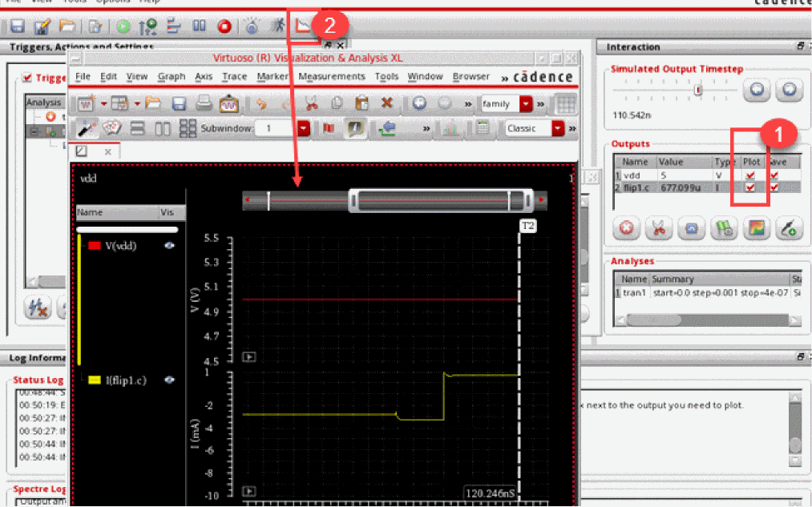
Task: Open the Measurements menu
Action: (x=331, y=77)
